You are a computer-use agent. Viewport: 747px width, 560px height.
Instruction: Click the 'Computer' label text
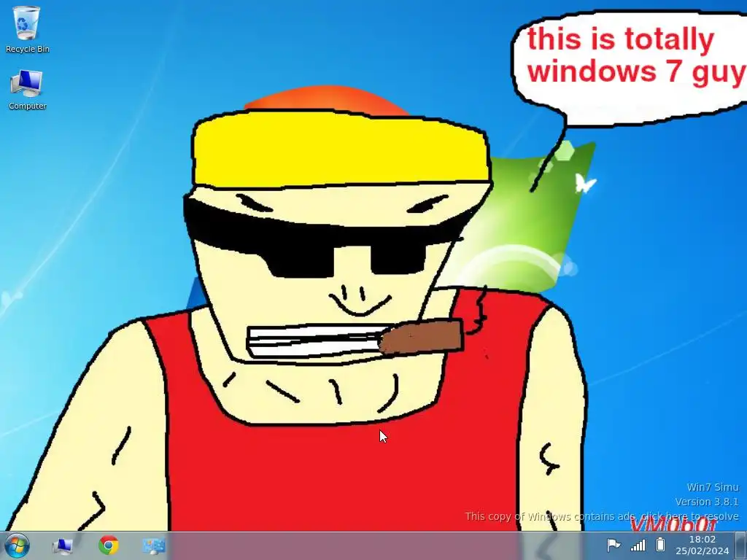(27, 106)
